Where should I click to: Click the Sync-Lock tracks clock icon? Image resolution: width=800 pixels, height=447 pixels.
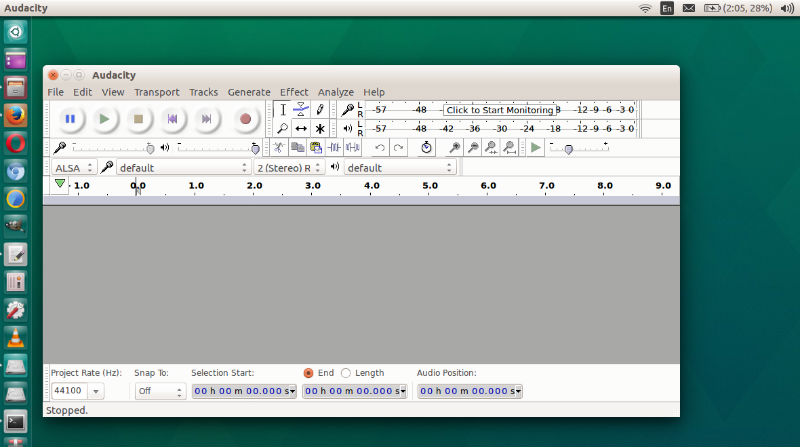coord(426,148)
